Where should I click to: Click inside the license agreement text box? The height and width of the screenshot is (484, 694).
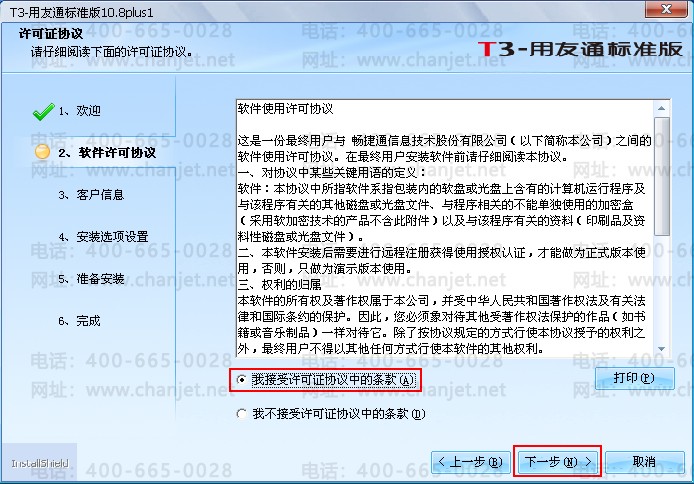pyautogui.click(x=445, y=228)
